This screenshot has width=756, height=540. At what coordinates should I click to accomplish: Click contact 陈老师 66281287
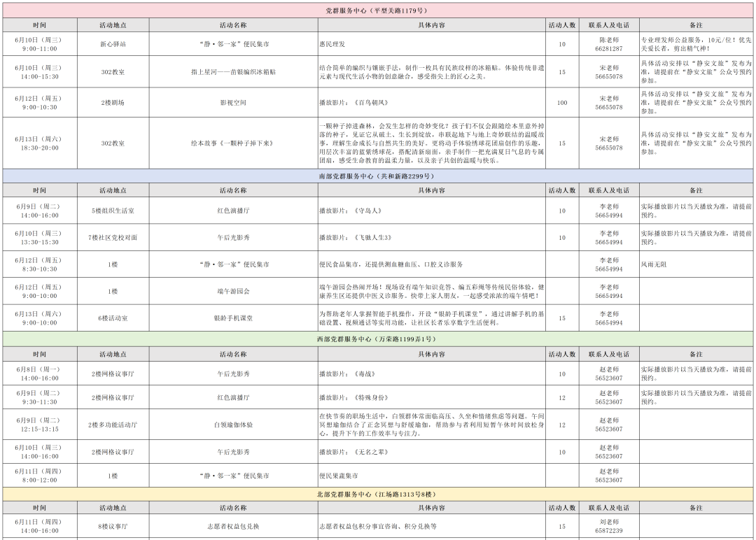[x=609, y=44]
